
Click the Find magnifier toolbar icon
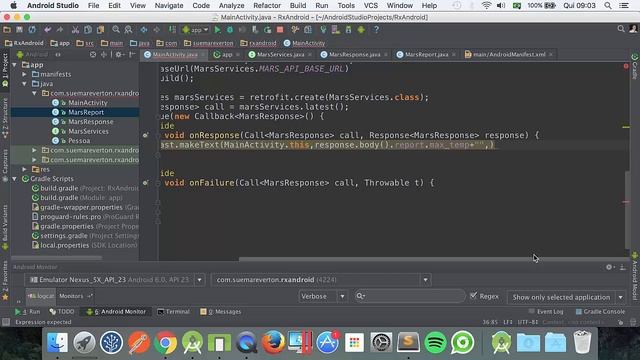(x=116, y=30)
